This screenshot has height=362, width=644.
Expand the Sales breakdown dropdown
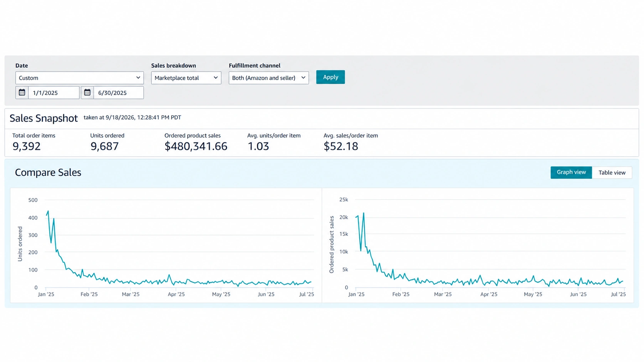point(186,78)
